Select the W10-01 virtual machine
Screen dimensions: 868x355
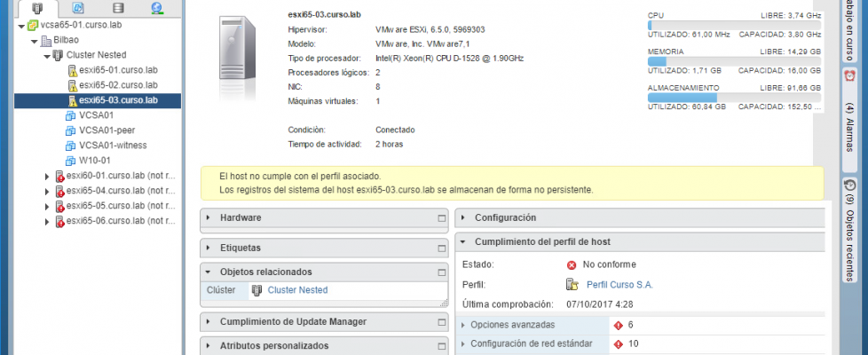[95, 161]
